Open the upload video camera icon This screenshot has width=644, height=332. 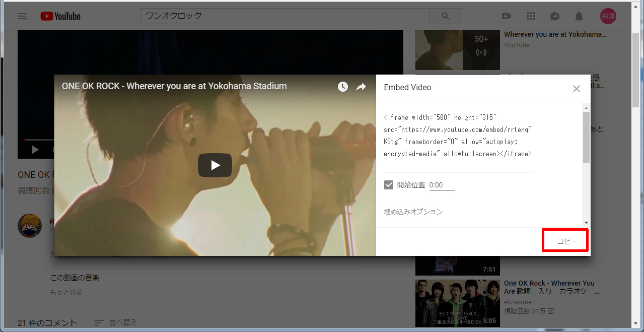point(507,16)
